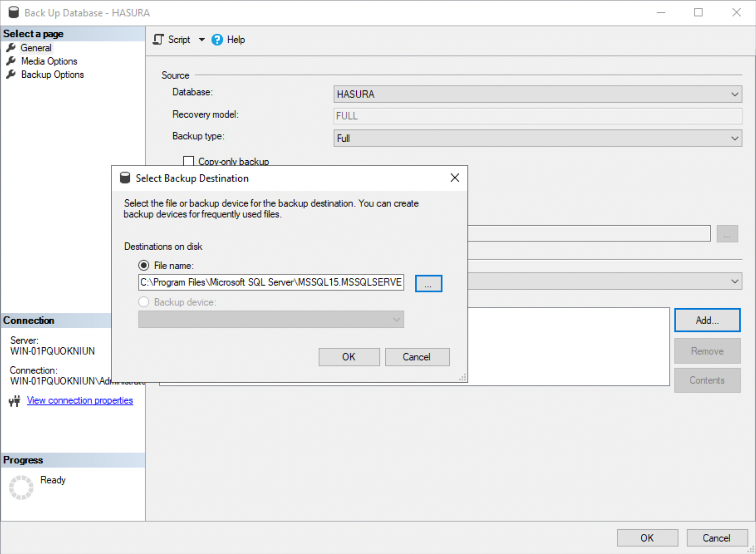Open the 'Back up to' dropdown behind the dialog
This screenshot has width=756, height=554.
point(605,281)
